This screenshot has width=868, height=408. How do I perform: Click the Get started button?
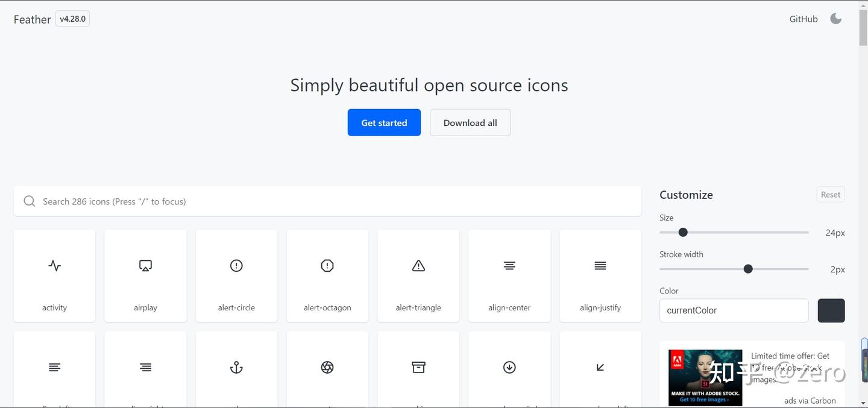pos(384,122)
